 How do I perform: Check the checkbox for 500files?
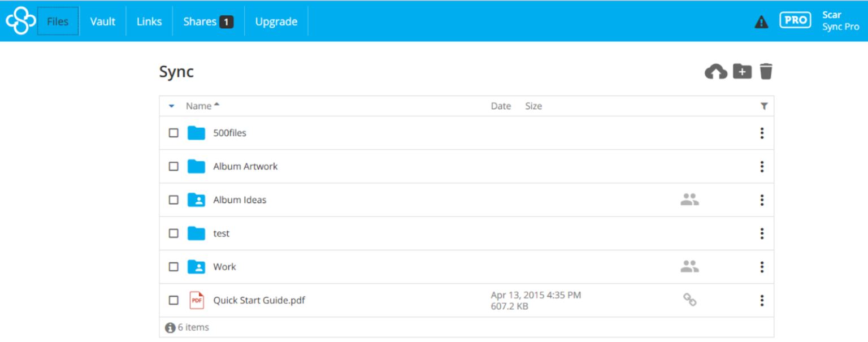173,133
